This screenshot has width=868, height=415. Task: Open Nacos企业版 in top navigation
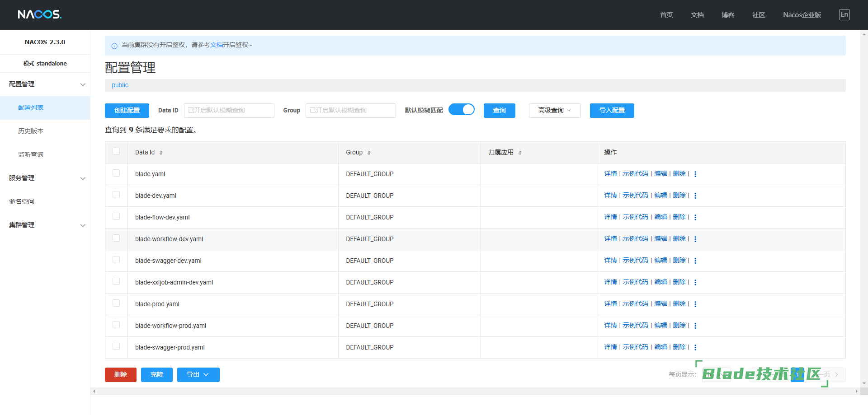click(802, 15)
